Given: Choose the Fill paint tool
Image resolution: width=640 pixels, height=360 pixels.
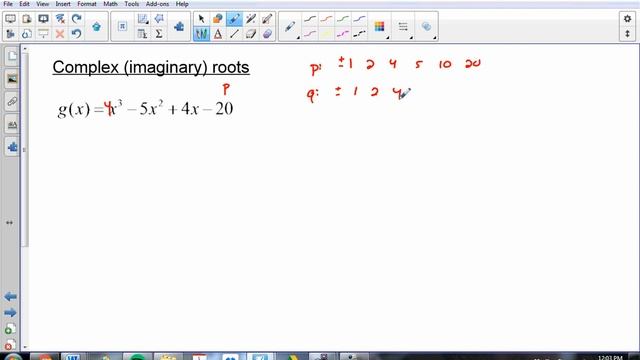Looking at the screenshot, I should pos(267,19).
